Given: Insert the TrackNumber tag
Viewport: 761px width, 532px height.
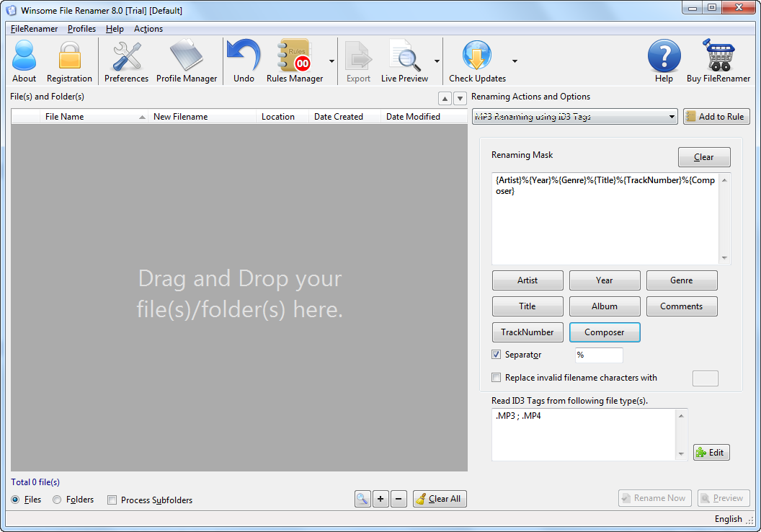Looking at the screenshot, I should (528, 332).
